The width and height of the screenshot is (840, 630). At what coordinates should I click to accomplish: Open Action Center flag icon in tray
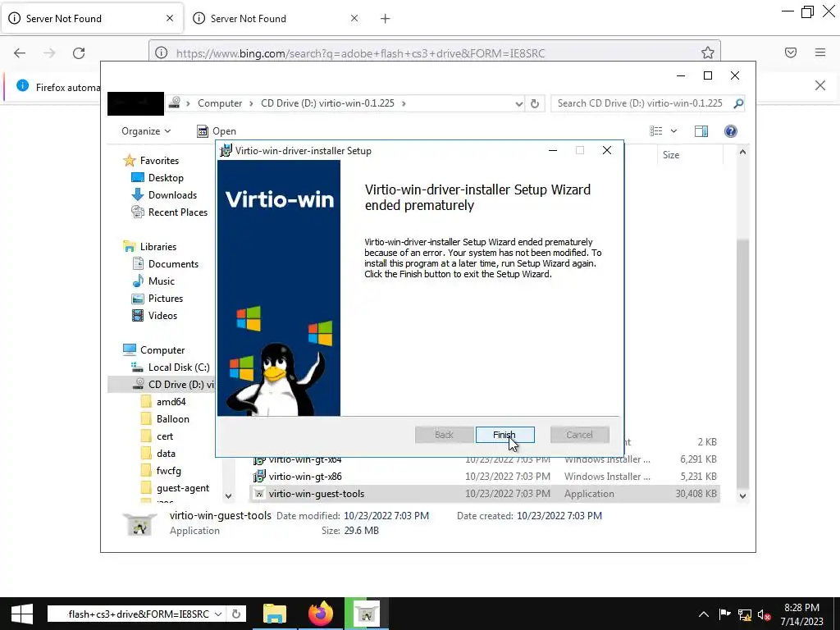pyautogui.click(x=724, y=614)
